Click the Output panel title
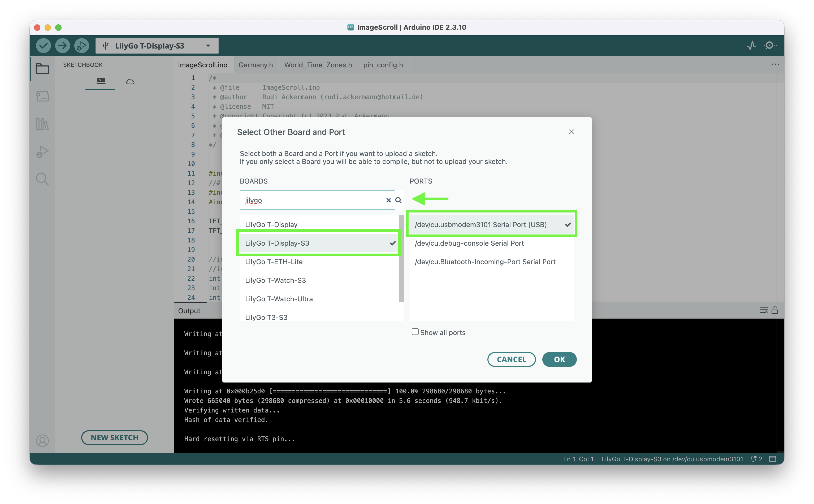 [189, 311]
